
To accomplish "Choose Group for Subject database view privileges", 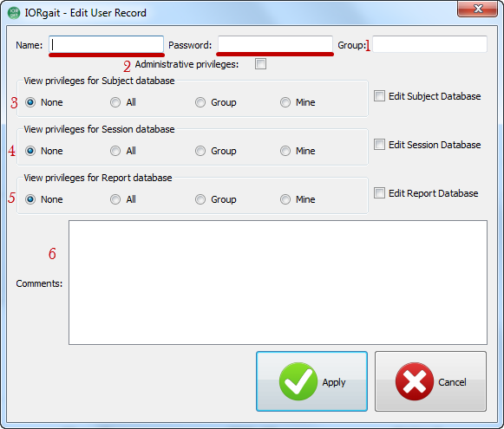I will pyautogui.click(x=200, y=102).
